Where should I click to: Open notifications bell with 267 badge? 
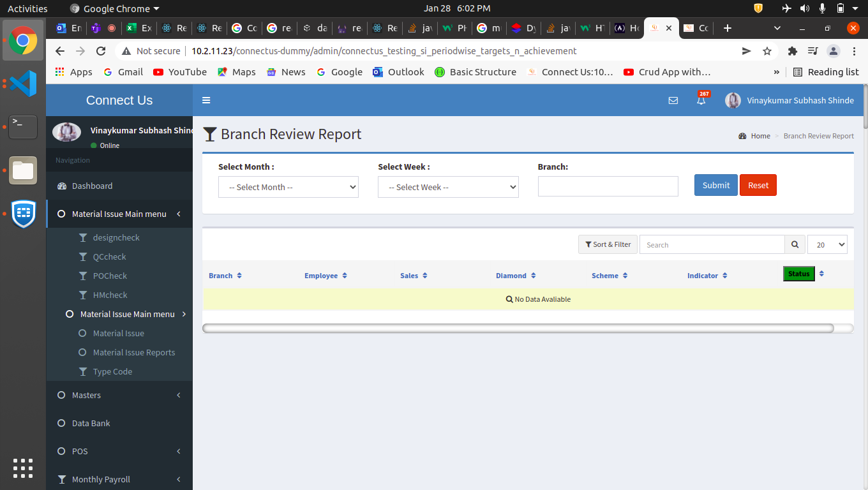coord(701,99)
